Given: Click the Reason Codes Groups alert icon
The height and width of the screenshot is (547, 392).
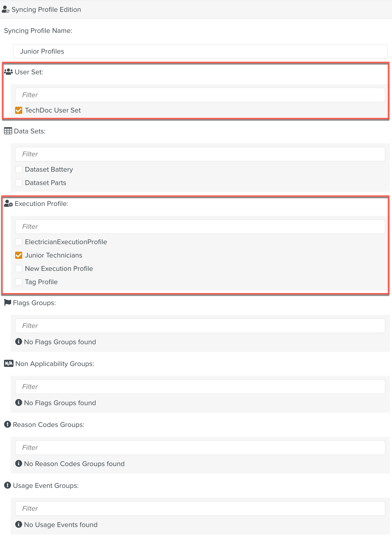Looking at the screenshot, I should point(8,424).
